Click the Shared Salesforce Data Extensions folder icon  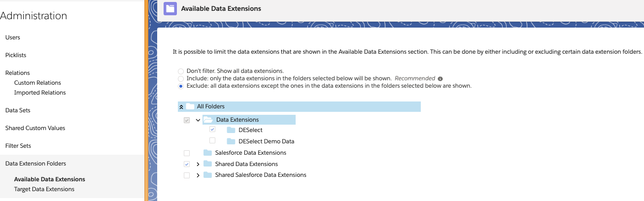(207, 175)
